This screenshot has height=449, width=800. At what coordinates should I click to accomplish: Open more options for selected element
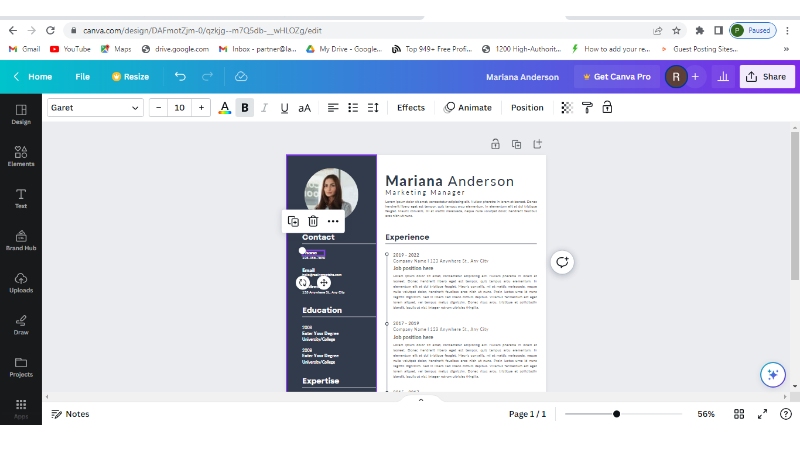pos(333,221)
